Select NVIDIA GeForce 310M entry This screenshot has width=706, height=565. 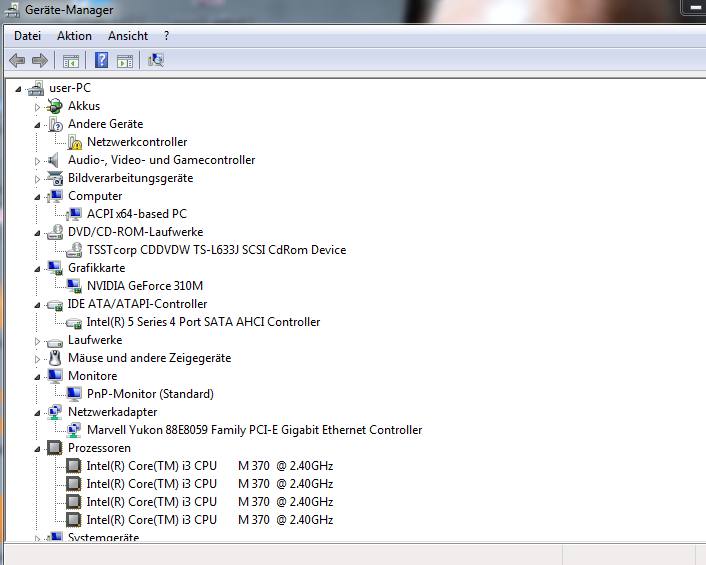[145, 286]
